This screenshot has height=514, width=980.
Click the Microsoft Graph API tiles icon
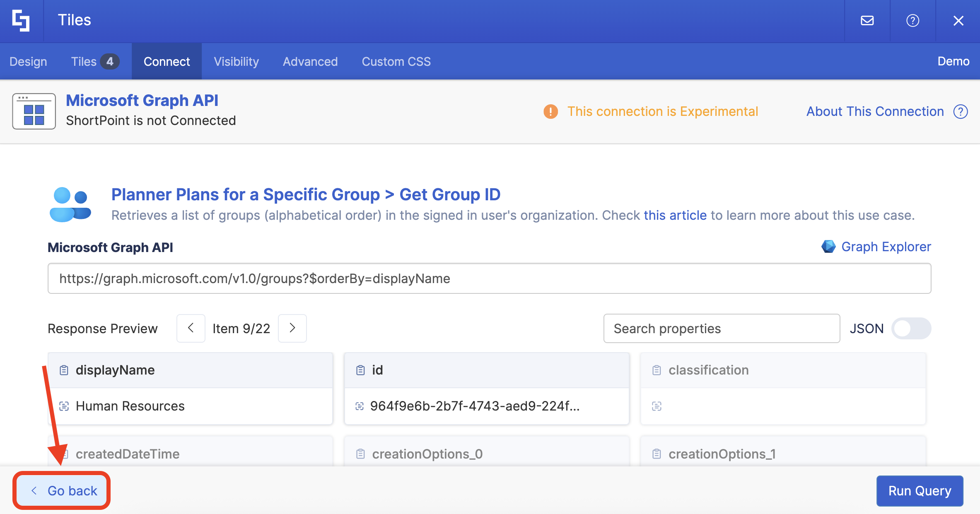coord(34,112)
